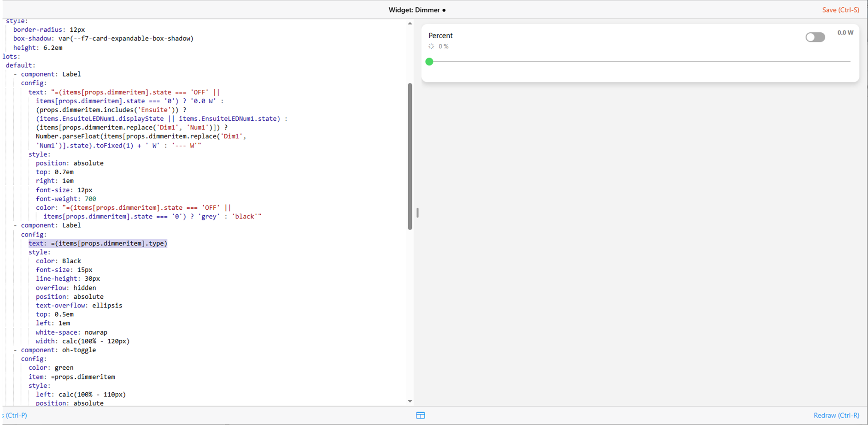Click the Percent label in widget preview

click(440, 35)
